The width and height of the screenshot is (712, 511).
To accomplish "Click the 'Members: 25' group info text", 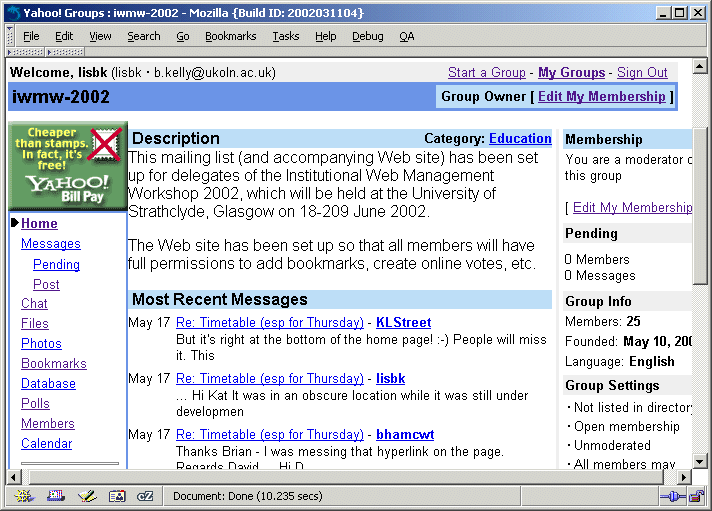I will (603, 322).
